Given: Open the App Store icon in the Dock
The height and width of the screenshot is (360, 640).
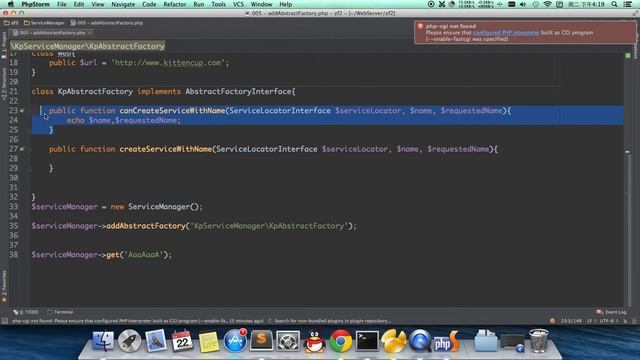Looking at the screenshot, I should (235, 341).
